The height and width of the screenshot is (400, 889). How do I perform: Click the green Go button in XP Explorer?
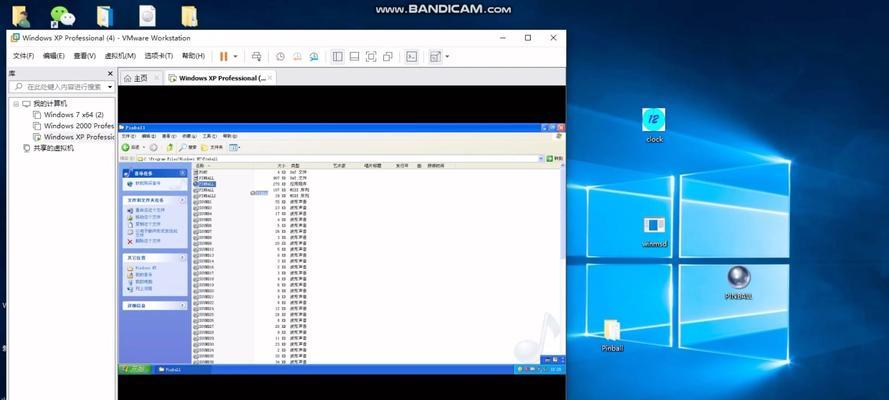pos(555,159)
